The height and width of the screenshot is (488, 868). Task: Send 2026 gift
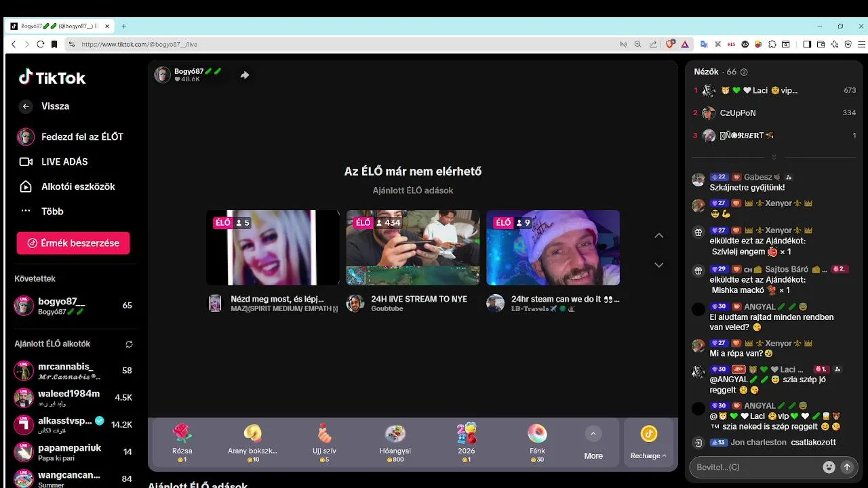467,442
